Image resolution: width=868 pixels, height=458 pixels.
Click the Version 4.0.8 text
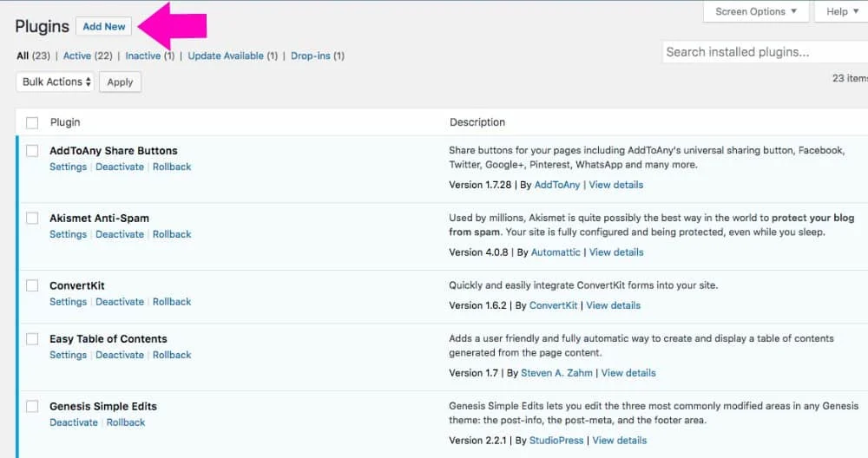(478, 252)
